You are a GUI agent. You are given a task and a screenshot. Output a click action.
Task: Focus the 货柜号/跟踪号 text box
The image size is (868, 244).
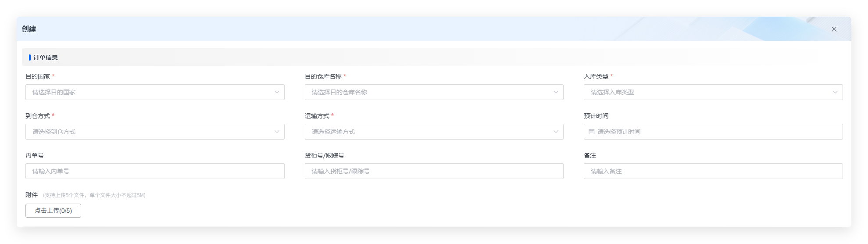434,171
